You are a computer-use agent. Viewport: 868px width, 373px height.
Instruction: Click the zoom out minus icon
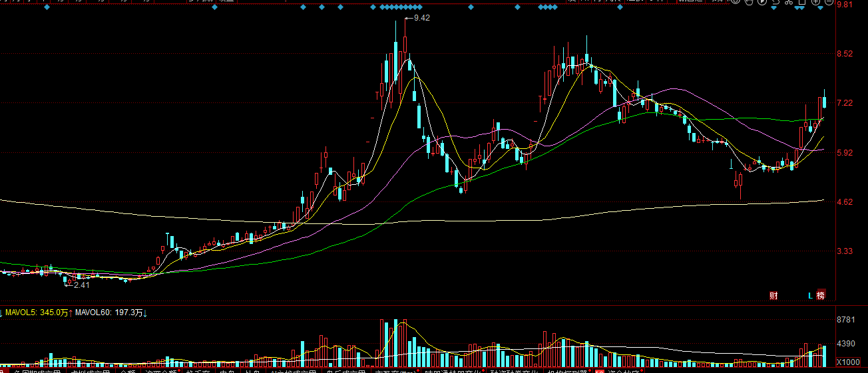tap(829, 2)
